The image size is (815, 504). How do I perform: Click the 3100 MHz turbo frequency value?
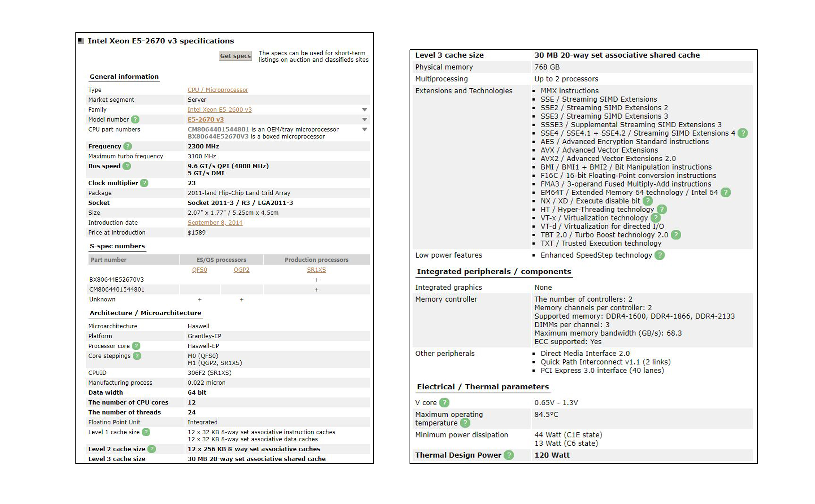pos(202,156)
